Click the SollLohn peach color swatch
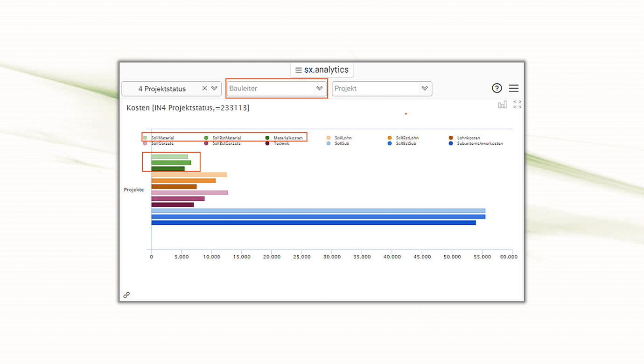The width and height of the screenshot is (644, 364). pos(329,138)
